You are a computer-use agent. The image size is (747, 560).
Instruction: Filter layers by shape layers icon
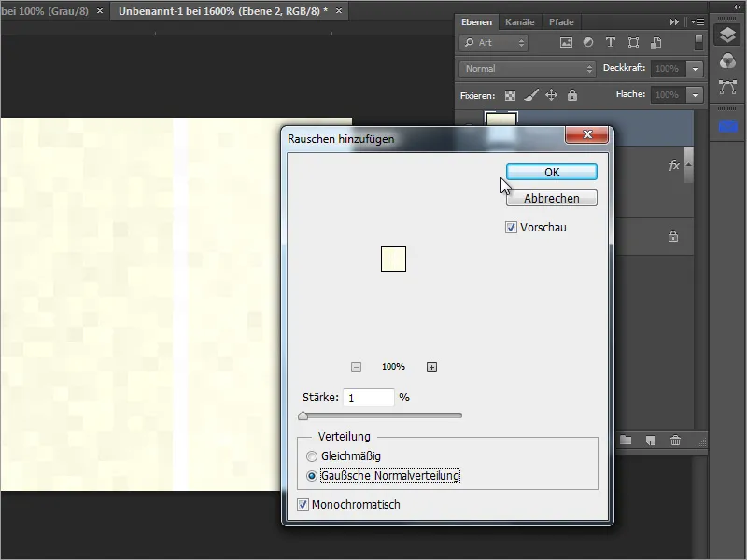point(633,42)
